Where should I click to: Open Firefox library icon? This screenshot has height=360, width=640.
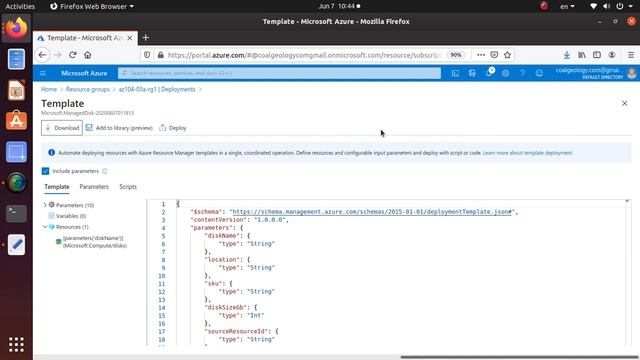[x=582, y=55]
